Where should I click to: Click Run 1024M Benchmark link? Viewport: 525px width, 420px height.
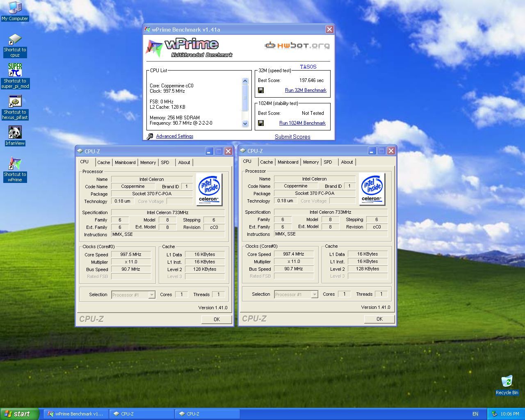click(x=302, y=123)
